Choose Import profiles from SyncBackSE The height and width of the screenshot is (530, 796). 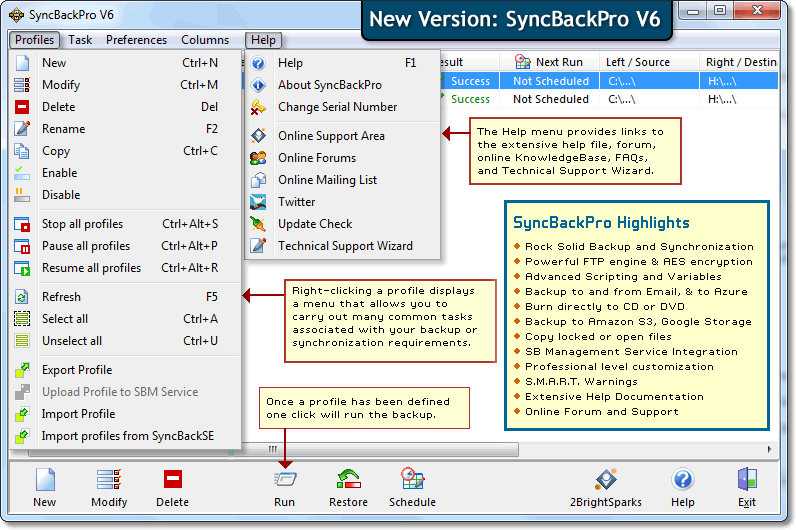click(x=125, y=436)
